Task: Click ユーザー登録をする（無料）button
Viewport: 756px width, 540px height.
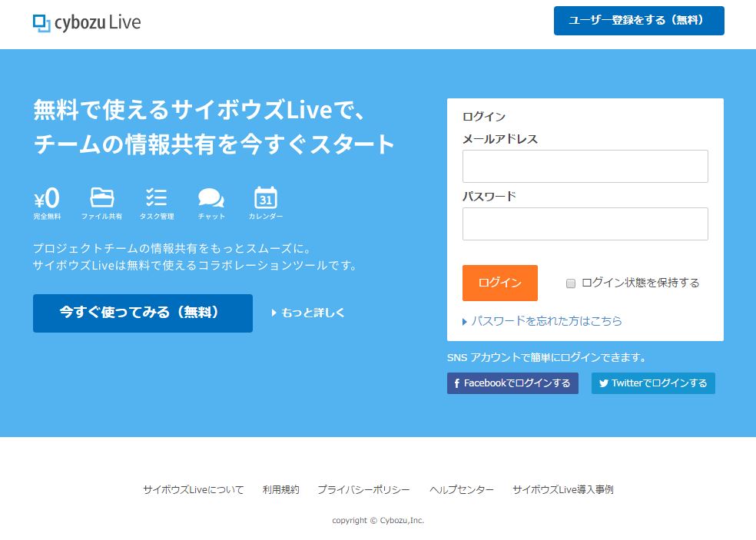Action: pyautogui.click(x=638, y=21)
